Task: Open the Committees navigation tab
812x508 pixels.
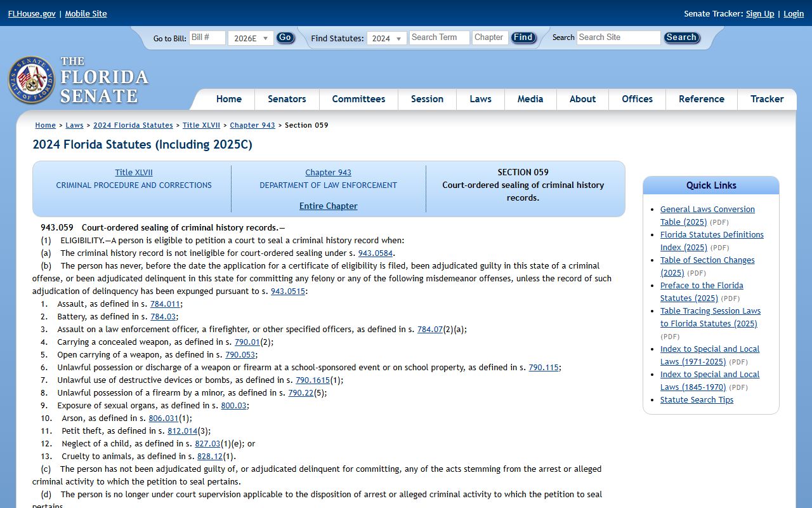Action: click(358, 99)
